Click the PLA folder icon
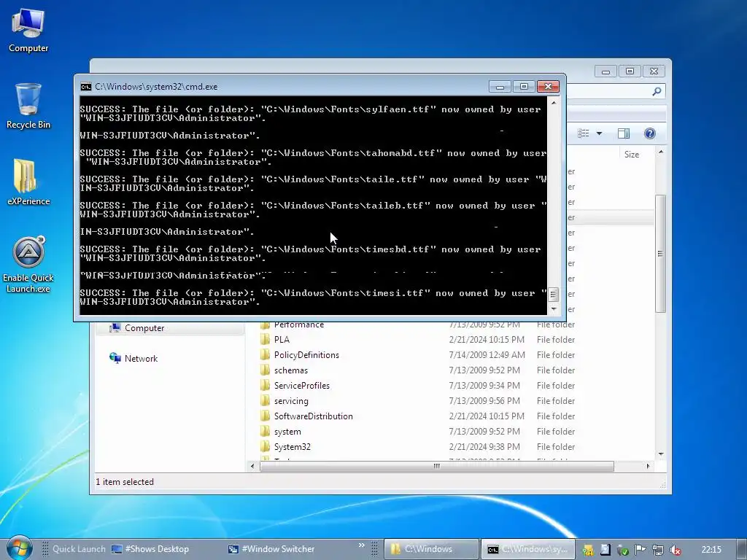The image size is (747, 560). [x=266, y=340]
